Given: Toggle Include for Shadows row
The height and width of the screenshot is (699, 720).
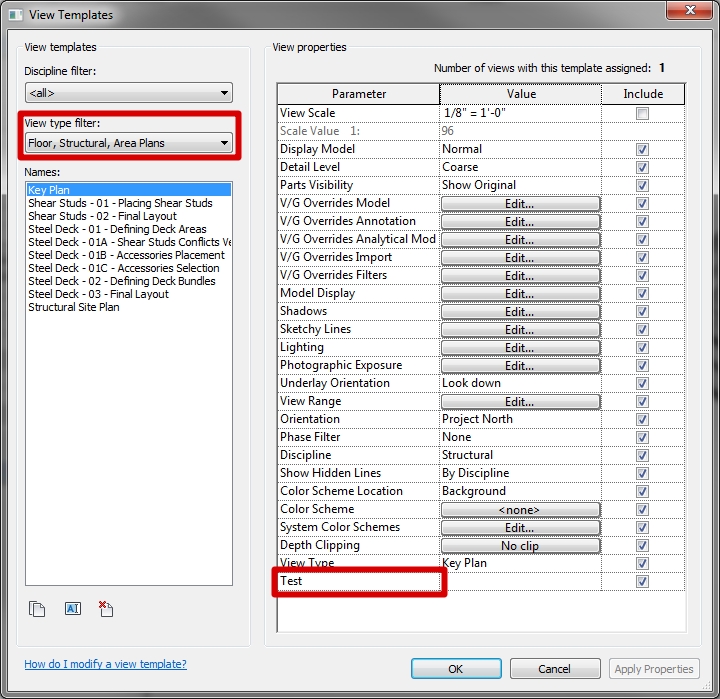Looking at the screenshot, I should (642, 311).
